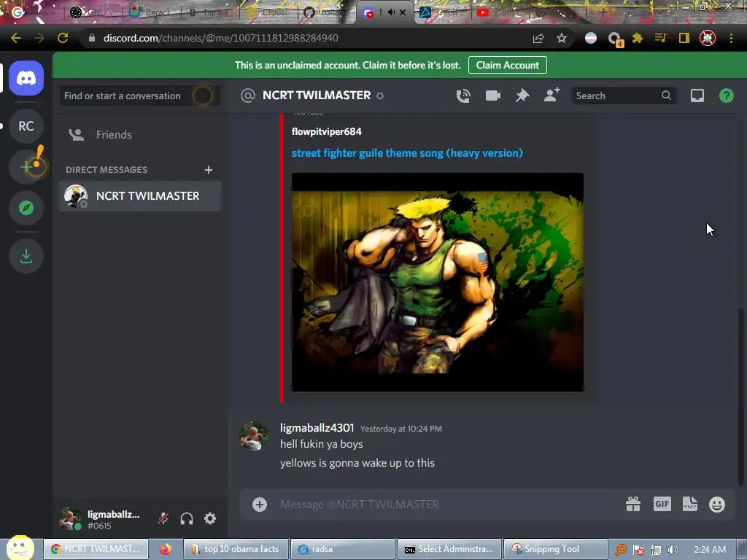
Task: Click Find or start a conversation field
Action: pyautogui.click(x=140, y=96)
